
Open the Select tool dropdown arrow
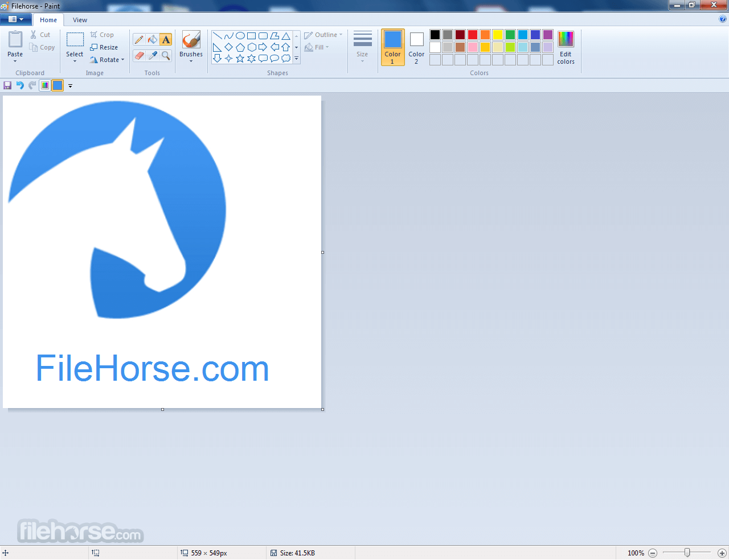tap(75, 60)
